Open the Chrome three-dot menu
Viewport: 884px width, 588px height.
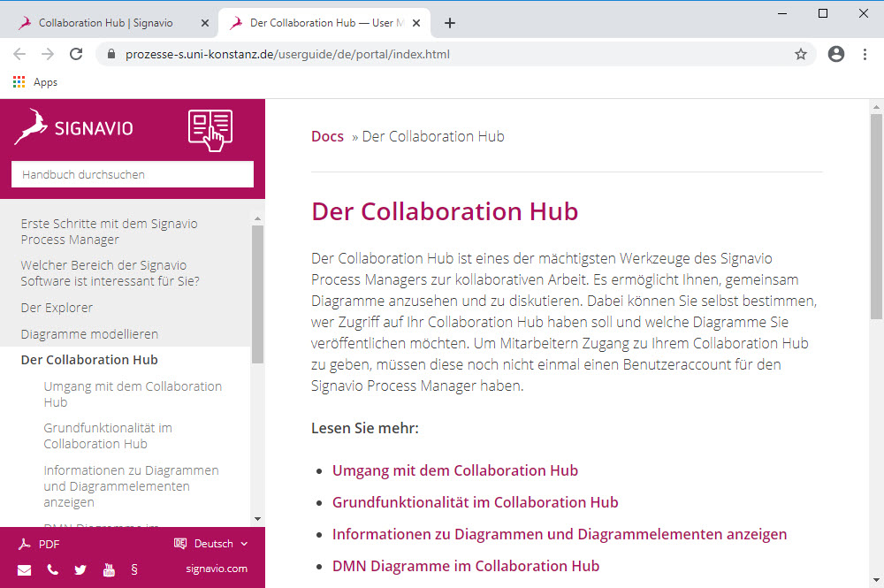point(865,54)
